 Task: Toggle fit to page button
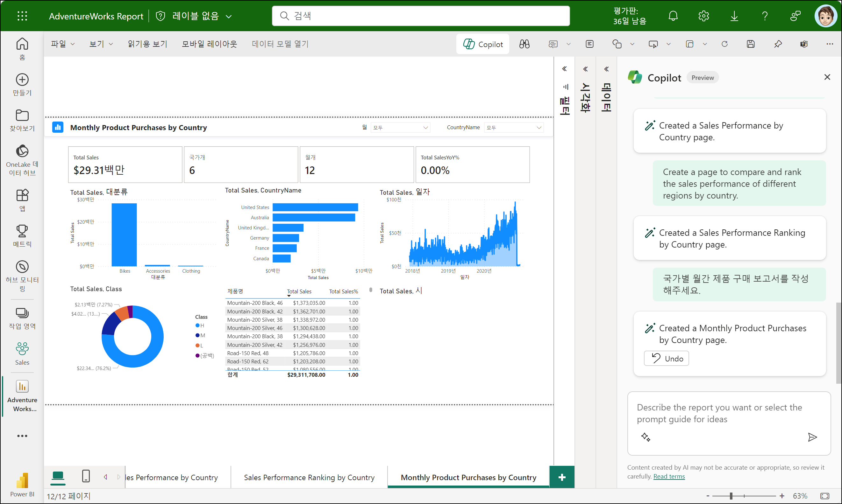(x=825, y=496)
